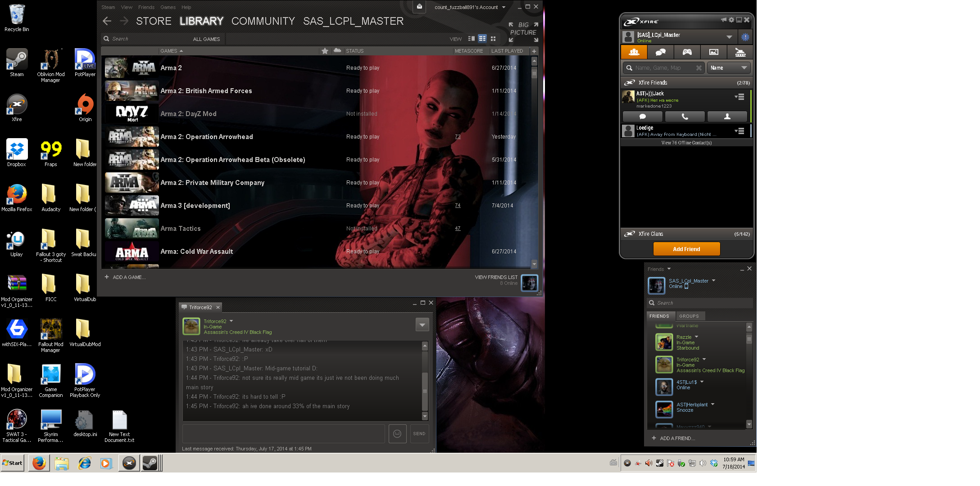Launch Firefox from taskbar
The image size is (980, 486).
tap(39, 463)
